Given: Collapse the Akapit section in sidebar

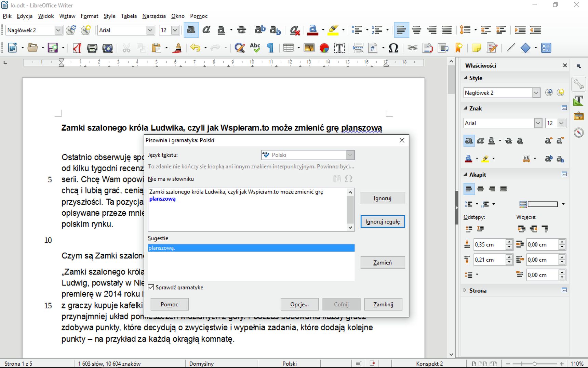Looking at the screenshot, I should pos(465,175).
